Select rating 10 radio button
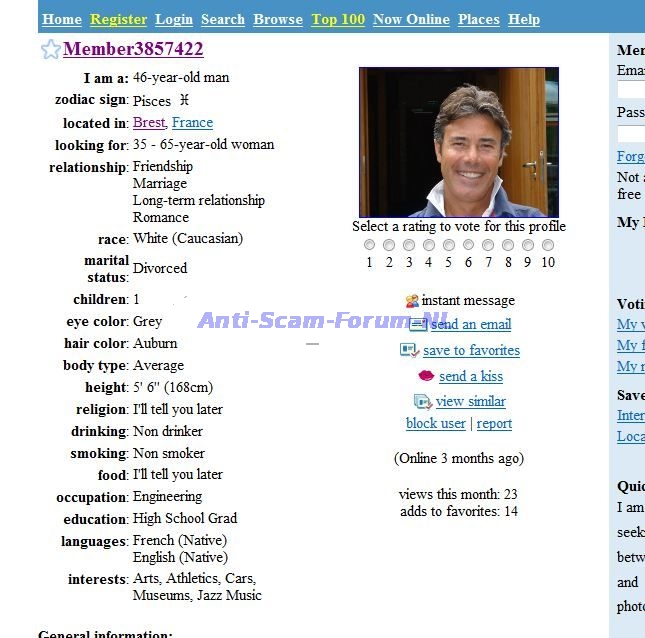The image size is (645, 638). pyautogui.click(x=547, y=245)
